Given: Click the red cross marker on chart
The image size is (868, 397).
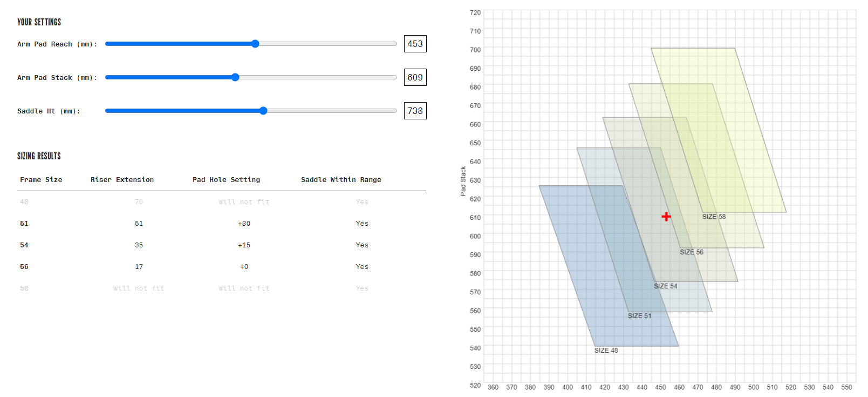Looking at the screenshot, I should (666, 217).
